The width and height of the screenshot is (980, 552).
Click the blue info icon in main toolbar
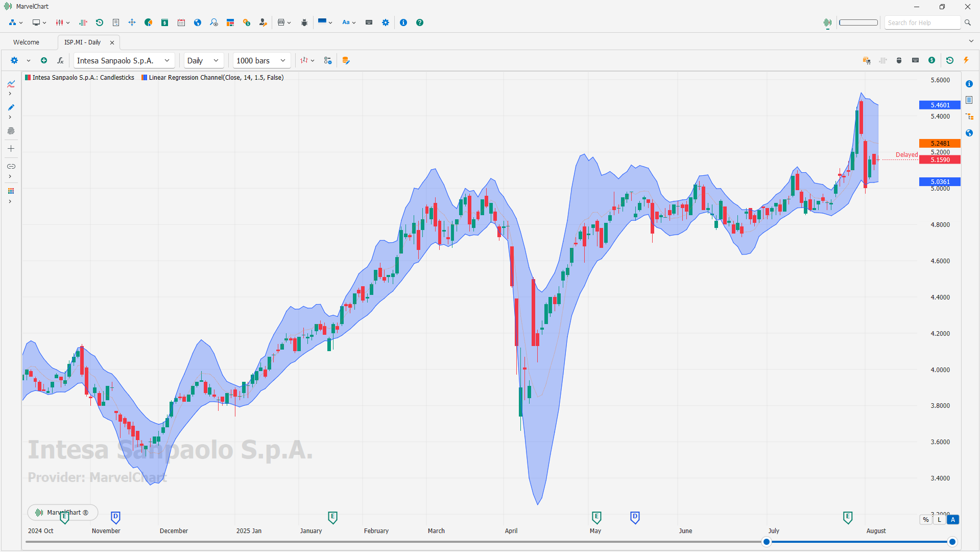(x=403, y=22)
